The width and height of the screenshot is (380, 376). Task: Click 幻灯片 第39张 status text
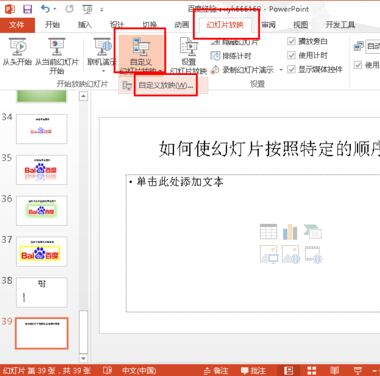[47, 371]
